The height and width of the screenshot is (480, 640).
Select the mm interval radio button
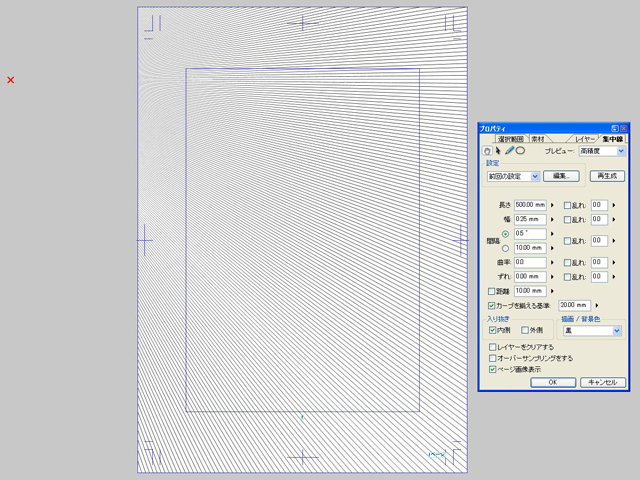(505, 248)
